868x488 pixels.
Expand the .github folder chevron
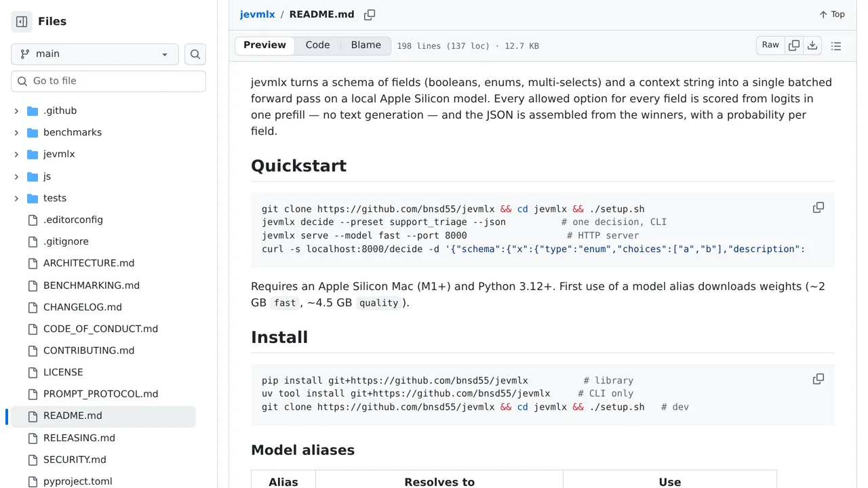point(16,110)
